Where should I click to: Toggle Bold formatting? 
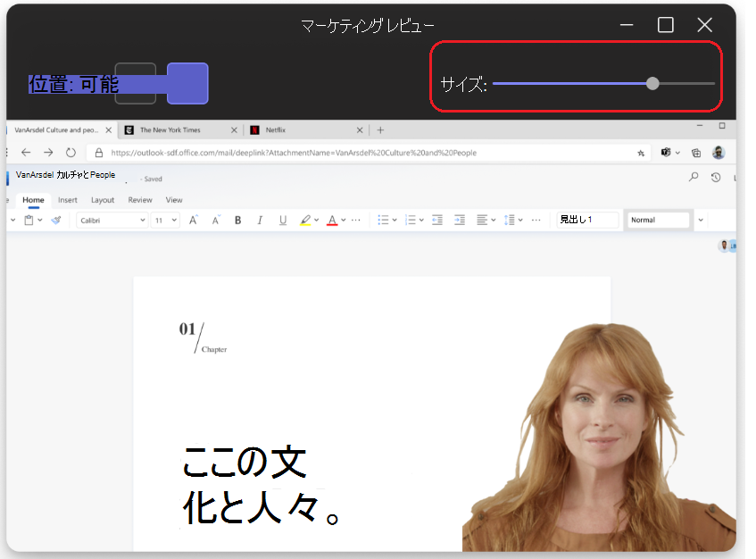(x=237, y=221)
